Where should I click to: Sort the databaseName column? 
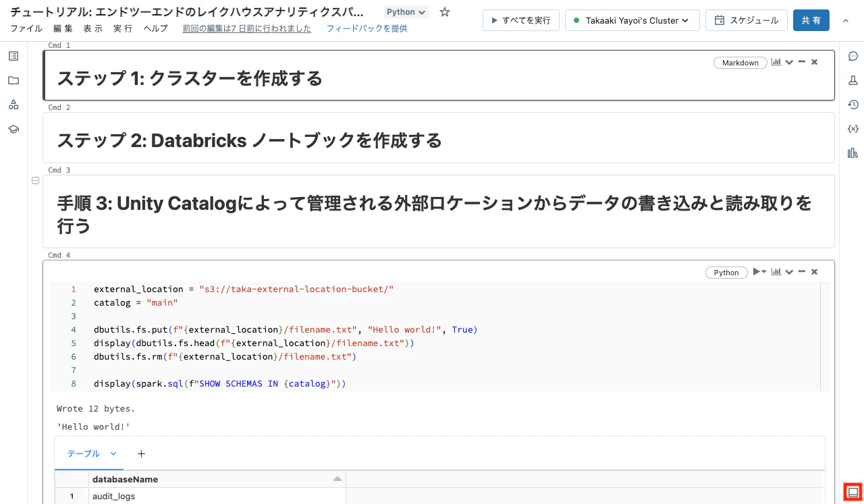[337, 479]
